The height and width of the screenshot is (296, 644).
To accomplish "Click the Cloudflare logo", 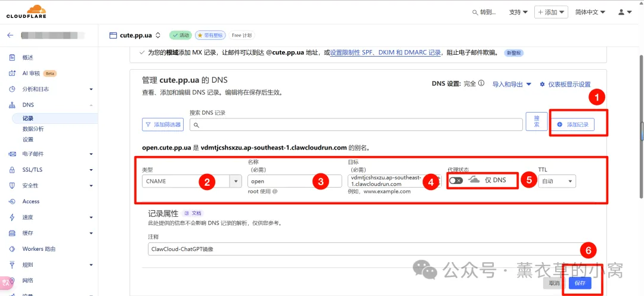I will coord(26,12).
